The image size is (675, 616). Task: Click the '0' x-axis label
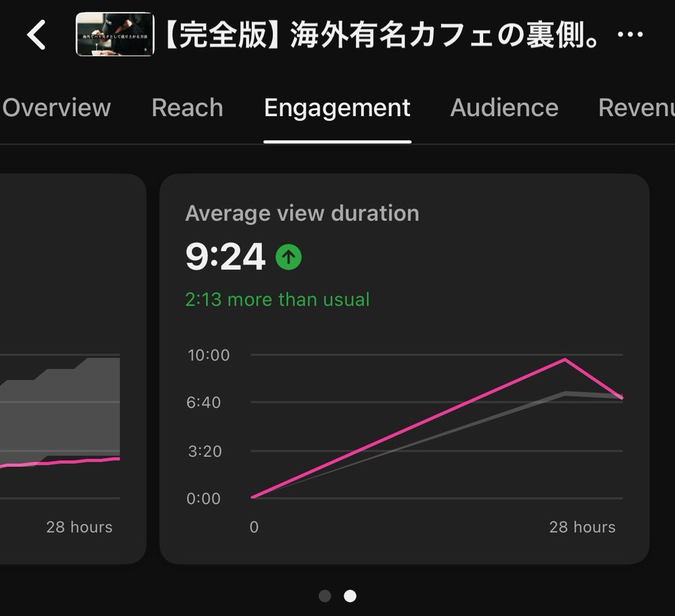coord(254,527)
